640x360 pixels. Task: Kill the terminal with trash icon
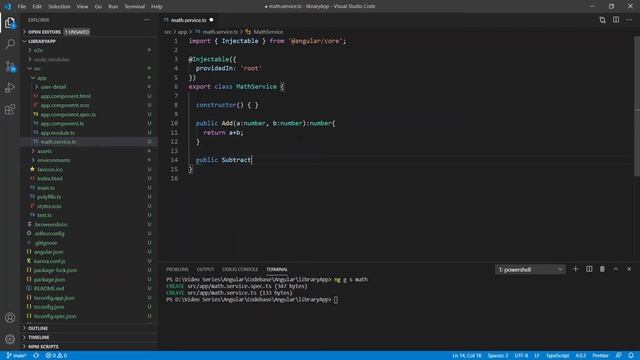pos(602,269)
